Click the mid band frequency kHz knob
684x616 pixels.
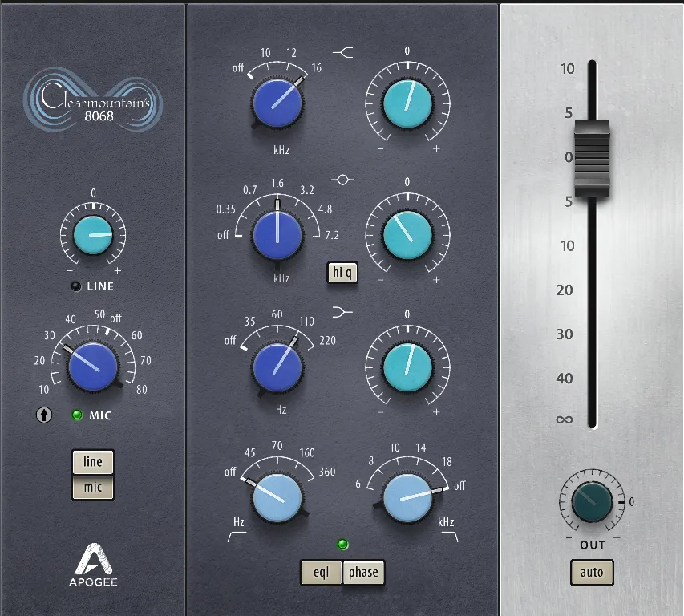tap(277, 234)
